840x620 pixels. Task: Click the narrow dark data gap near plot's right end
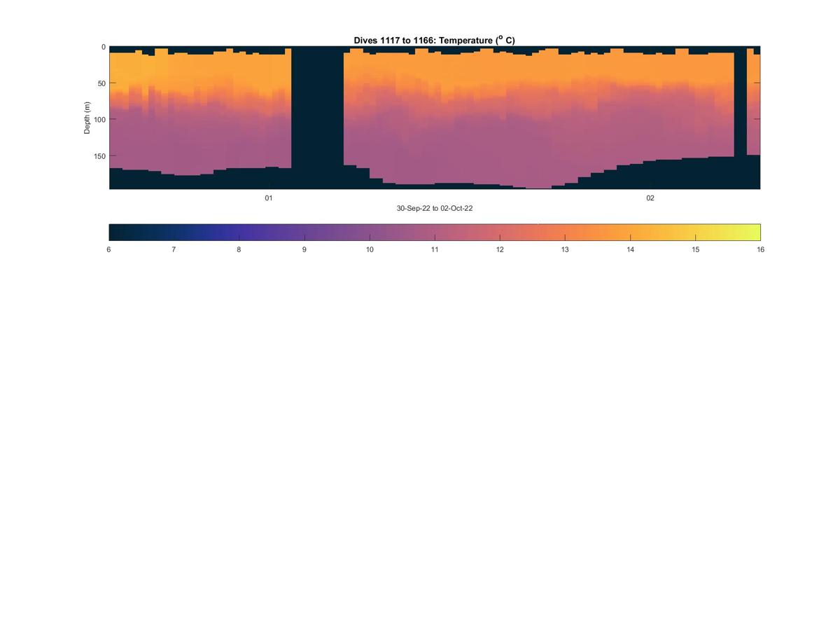click(740, 117)
